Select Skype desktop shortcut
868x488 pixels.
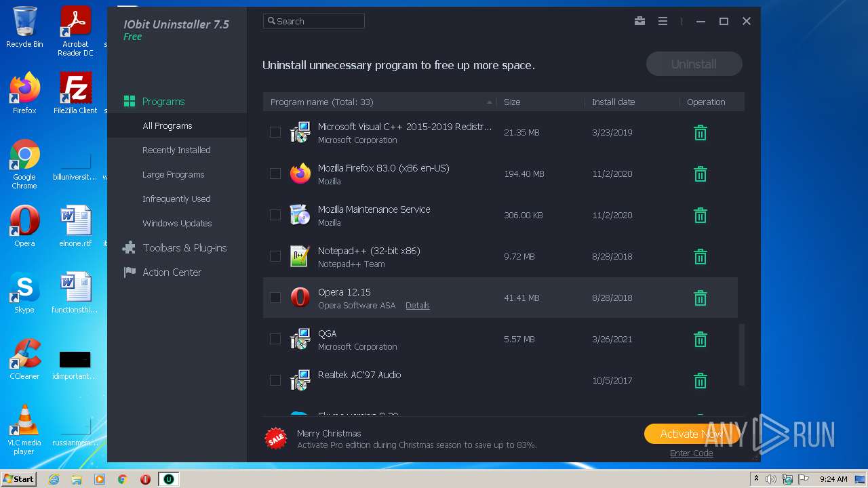point(24,293)
